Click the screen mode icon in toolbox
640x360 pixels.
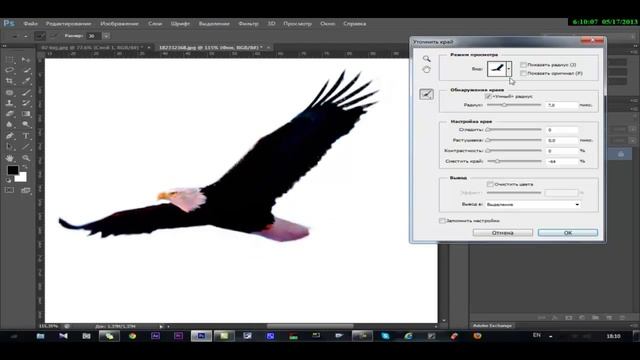26,190
